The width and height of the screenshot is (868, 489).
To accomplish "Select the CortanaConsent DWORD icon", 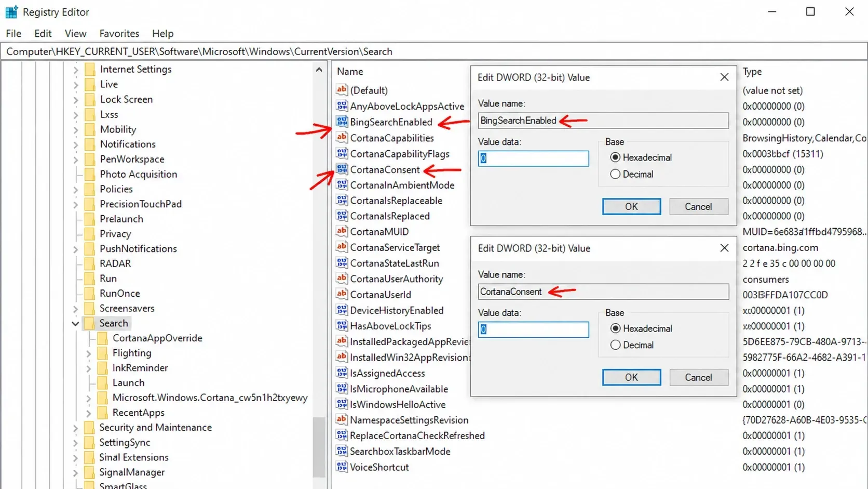I will [342, 169].
